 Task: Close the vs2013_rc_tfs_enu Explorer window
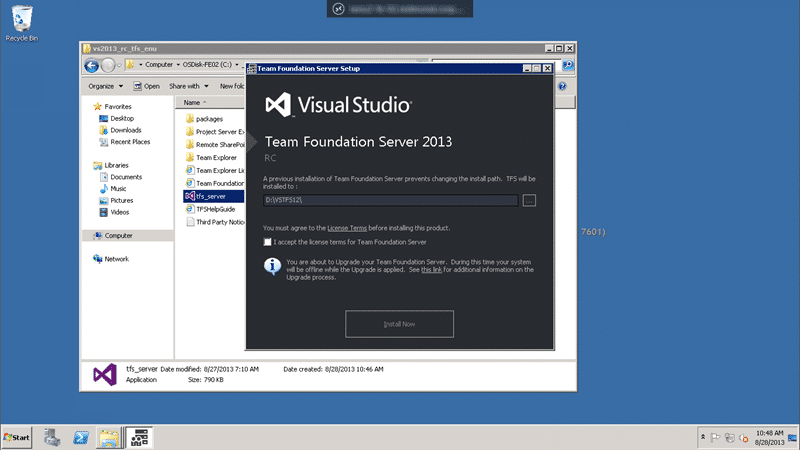(x=570, y=48)
